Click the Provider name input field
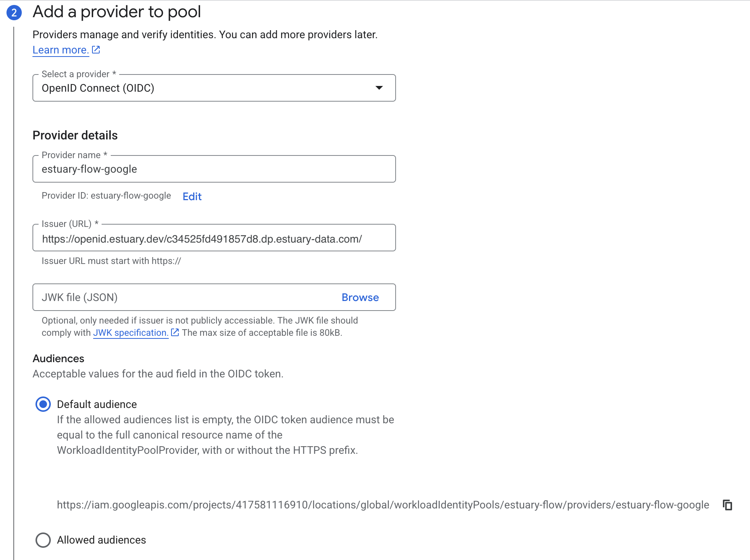The image size is (750, 560). click(214, 169)
